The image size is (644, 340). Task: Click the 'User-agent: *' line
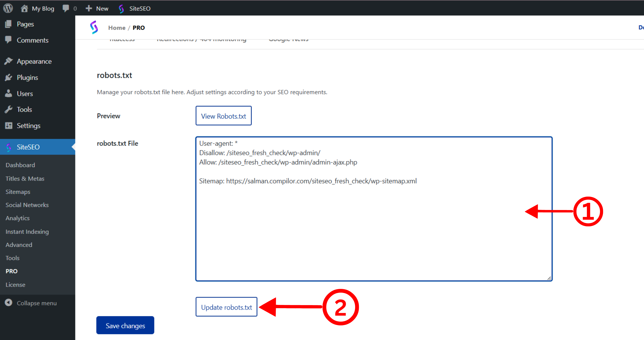218,143
